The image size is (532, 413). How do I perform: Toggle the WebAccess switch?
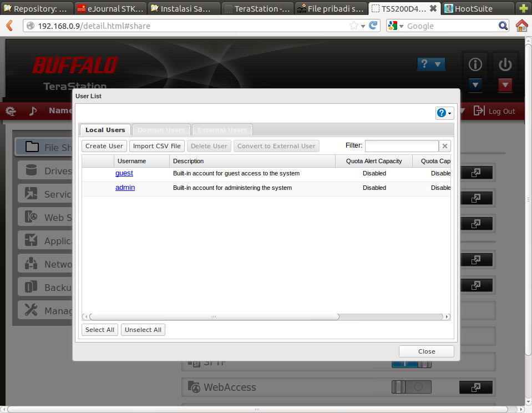(411, 387)
